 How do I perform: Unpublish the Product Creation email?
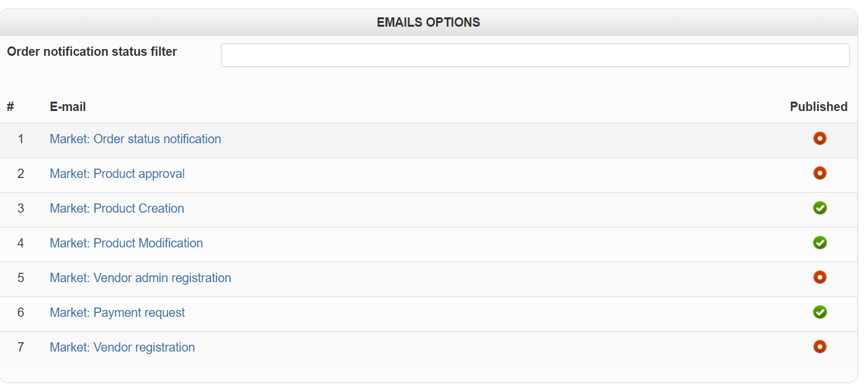tap(820, 208)
